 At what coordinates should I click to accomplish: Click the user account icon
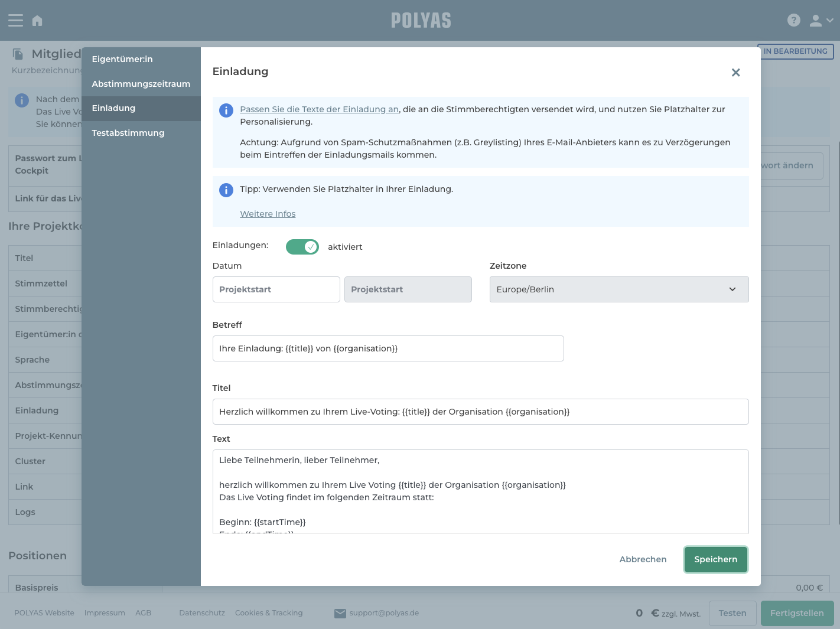pyautogui.click(x=816, y=20)
